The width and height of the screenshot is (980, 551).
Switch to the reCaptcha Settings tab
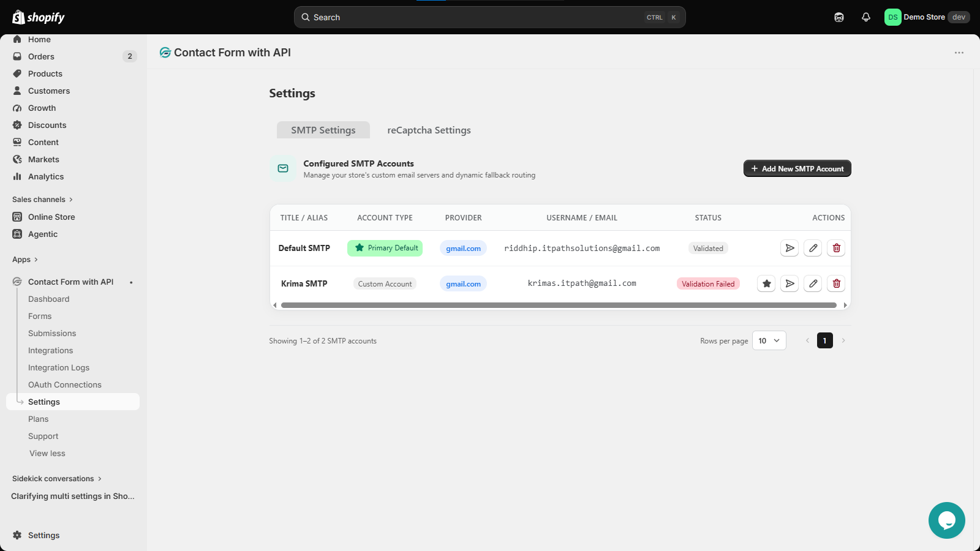(x=429, y=130)
